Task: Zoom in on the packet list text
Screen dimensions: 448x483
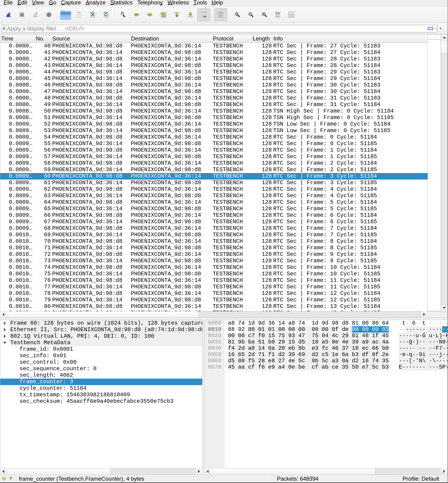Action: 237,15
